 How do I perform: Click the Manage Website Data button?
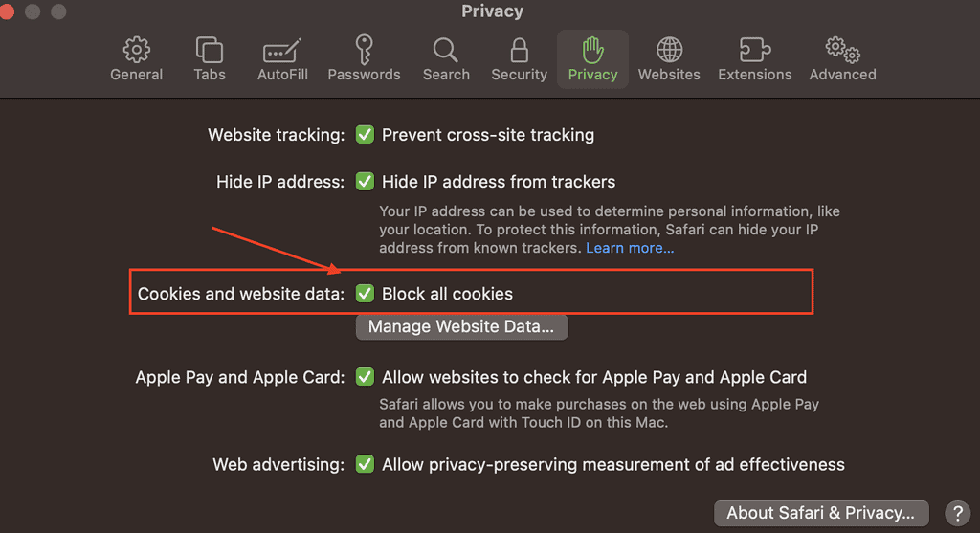(461, 327)
